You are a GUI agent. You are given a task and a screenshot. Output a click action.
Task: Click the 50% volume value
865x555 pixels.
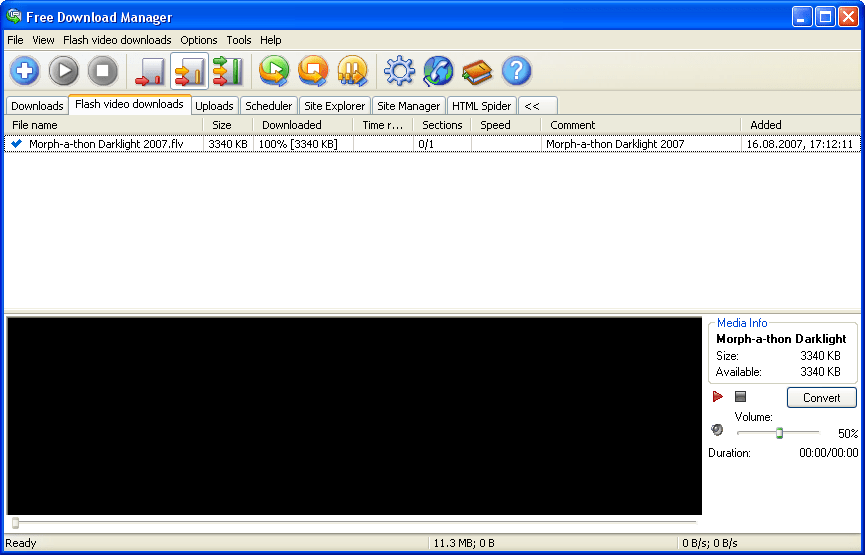pos(848,434)
